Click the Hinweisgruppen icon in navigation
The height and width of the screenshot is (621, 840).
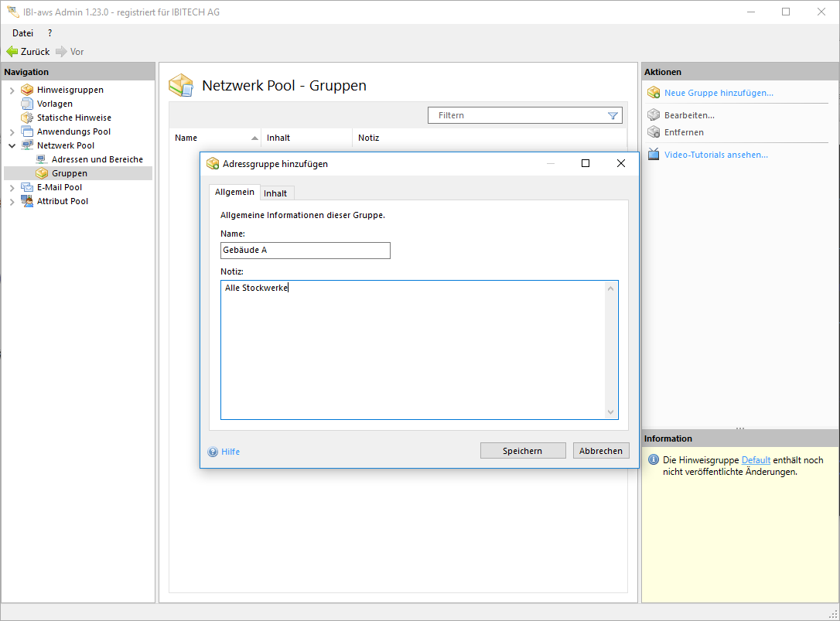coord(27,90)
